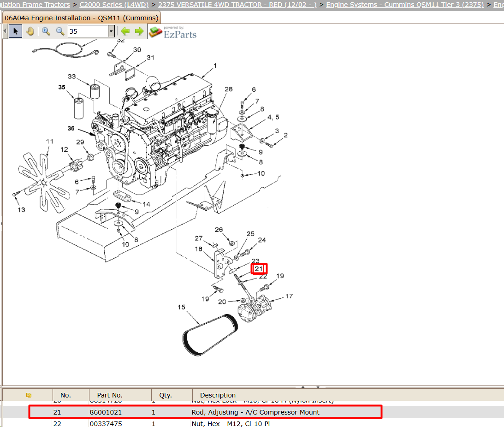Image resolution: width=504 pixels, height=427 pixels.
Task: Click the EzParts logo
Action: 173,32
